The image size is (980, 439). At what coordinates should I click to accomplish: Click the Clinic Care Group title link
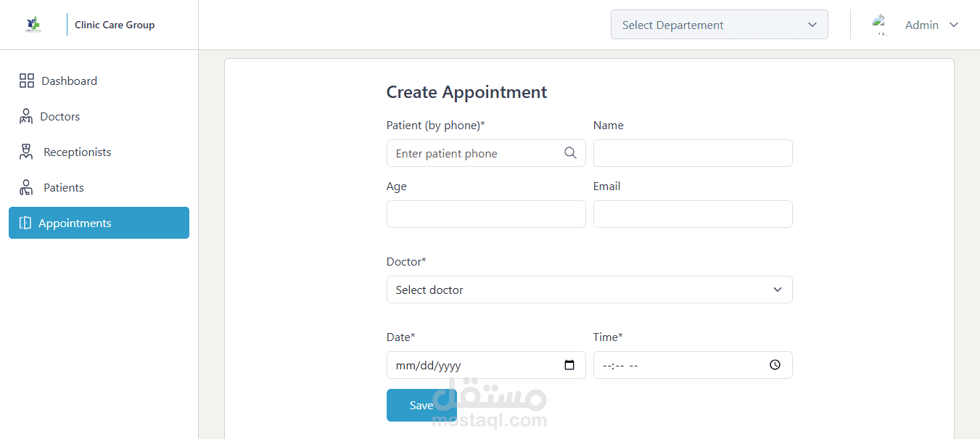click(115, 25)
